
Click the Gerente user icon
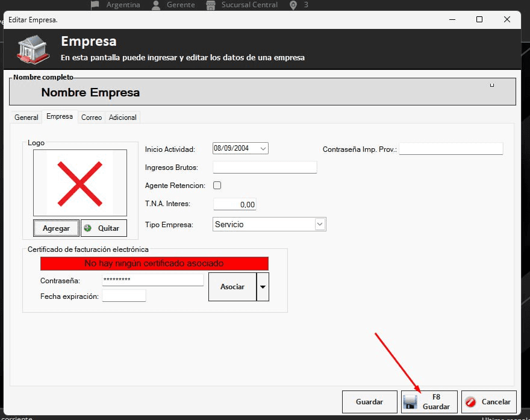click(156, 5)
